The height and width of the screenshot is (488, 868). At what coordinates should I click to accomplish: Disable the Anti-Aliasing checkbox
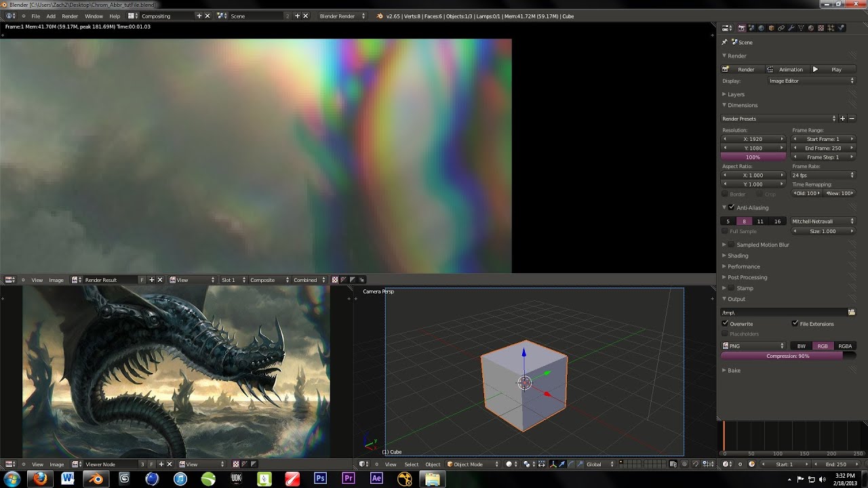point(732,207)
